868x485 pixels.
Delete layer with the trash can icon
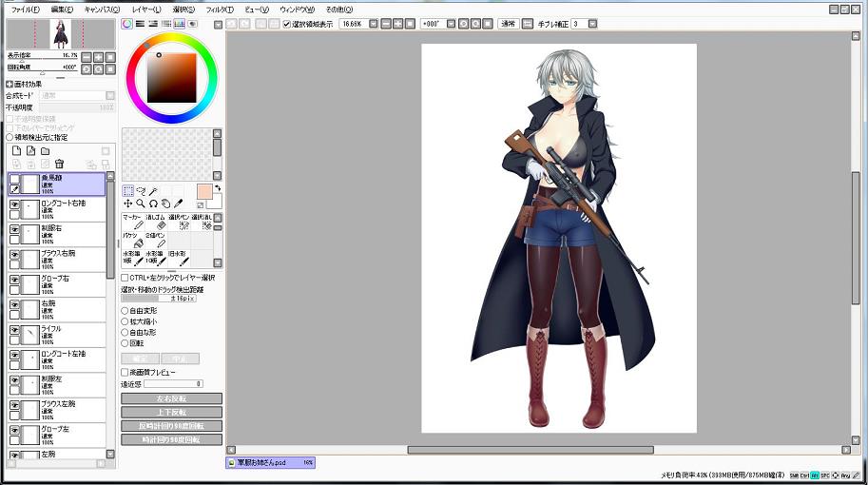[59, 164]
